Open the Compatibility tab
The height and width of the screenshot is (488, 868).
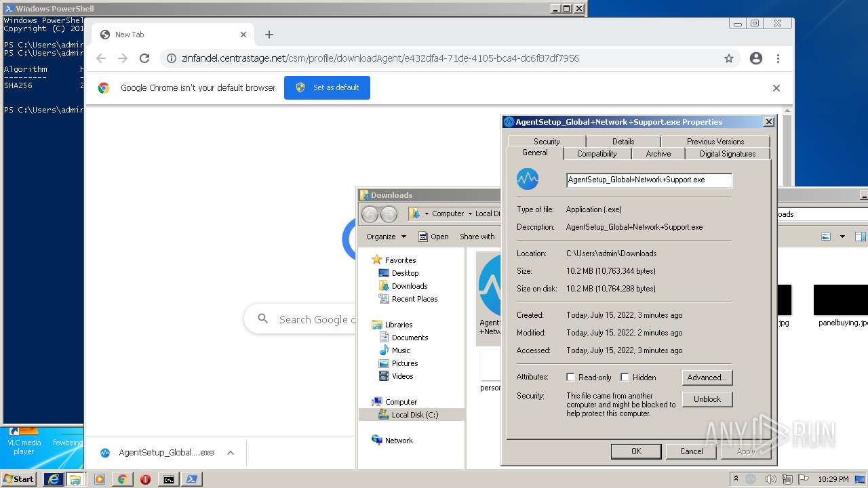point(597,154)
